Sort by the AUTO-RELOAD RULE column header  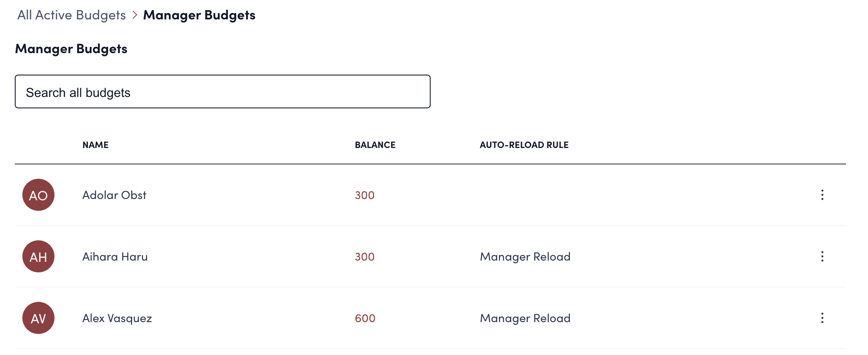pos(524,145)
